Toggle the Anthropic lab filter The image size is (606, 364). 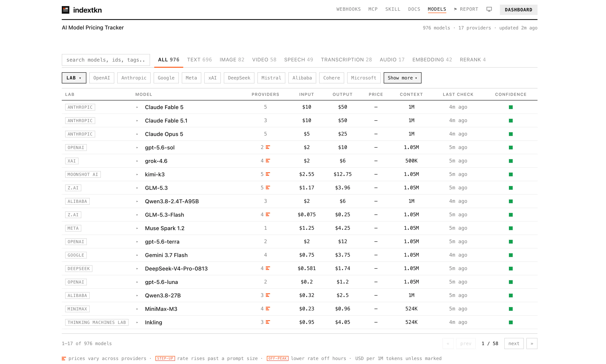[x=134, y=78]
